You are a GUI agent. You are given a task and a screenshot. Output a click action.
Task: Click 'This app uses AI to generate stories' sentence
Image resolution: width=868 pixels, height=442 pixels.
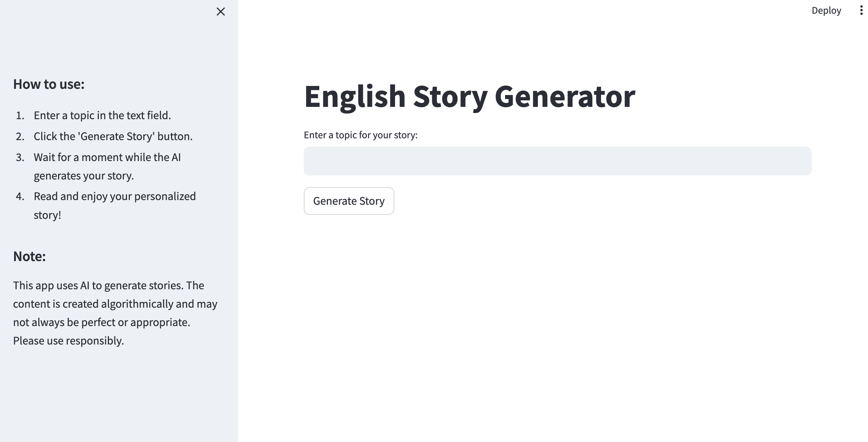click(108, 286)
